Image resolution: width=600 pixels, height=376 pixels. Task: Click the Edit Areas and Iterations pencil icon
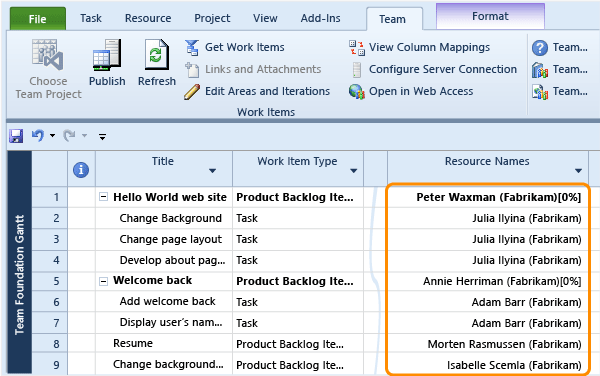click(192, 91)
